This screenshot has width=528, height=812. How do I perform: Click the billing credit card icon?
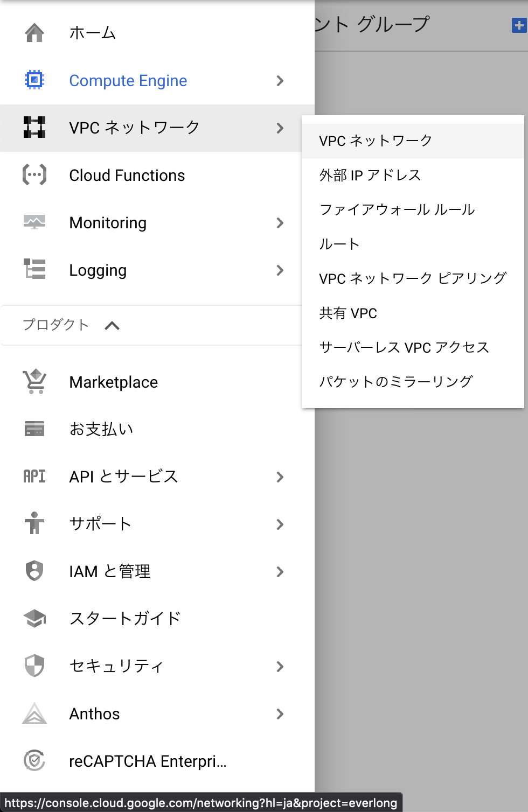click(x=34, y=429)
